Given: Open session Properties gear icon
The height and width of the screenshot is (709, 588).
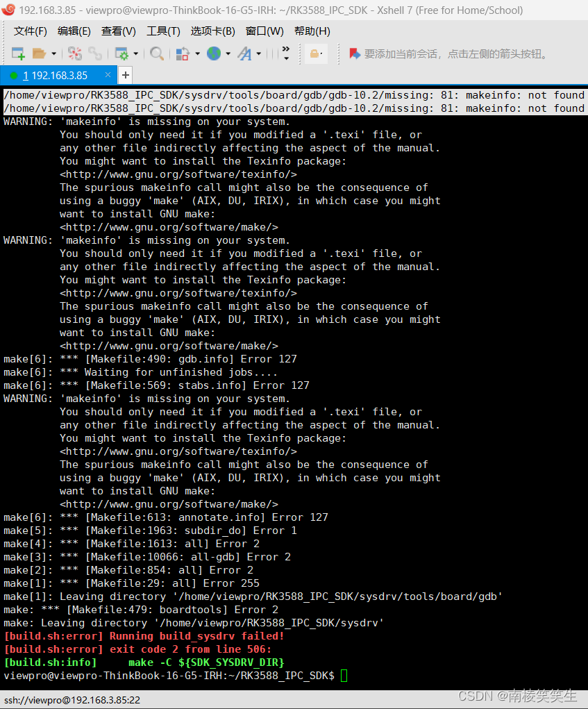Looking at the screenshot, I should tap(121, 53).
